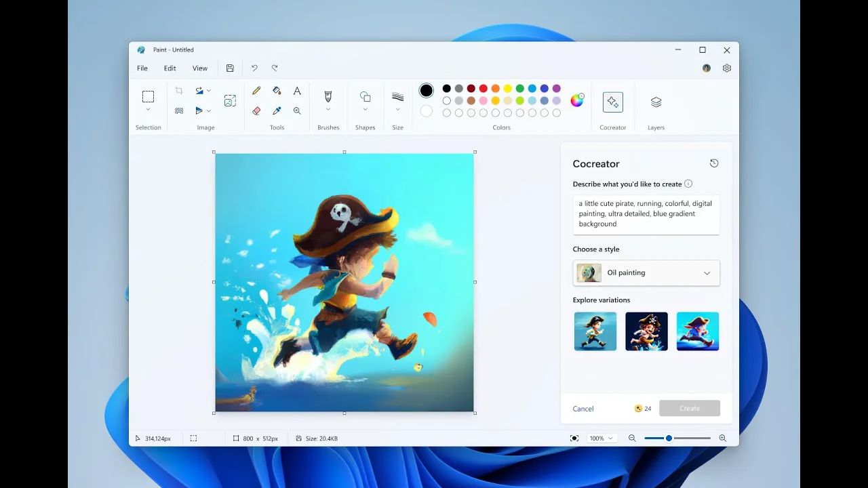The height and width of the screenshot is (488, 868).
Task: Select the secondary white color circle
Action: [426, 110]
